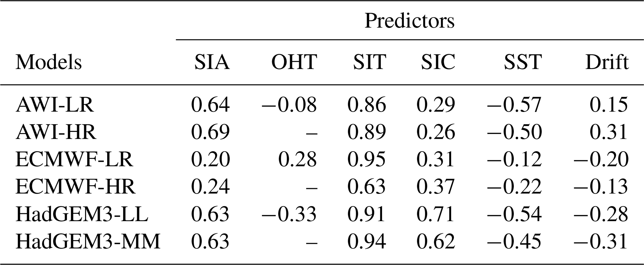Image resolution: width=644 pixels, height=265 pixels.
Task: Click the HadGEM3-MM row label
Action: click(x=88, y=242)
